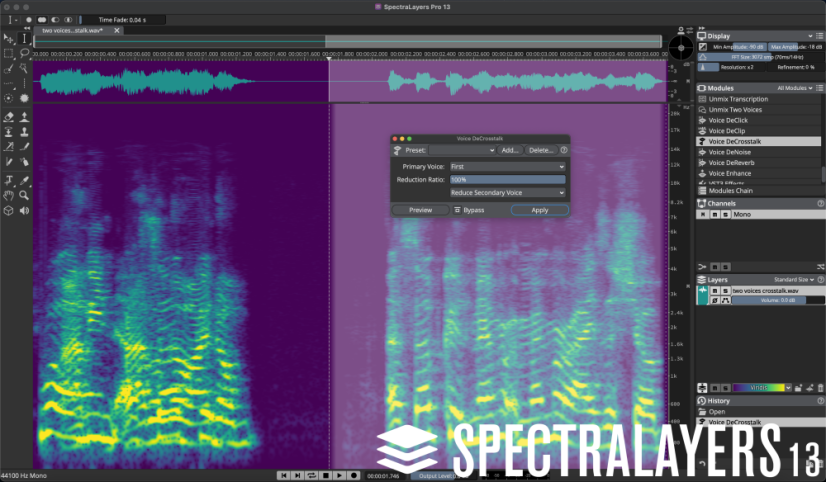The height and width of the screenshot is (482, 826).
Task: Open the Modules Chain
Action: point(759,191)
